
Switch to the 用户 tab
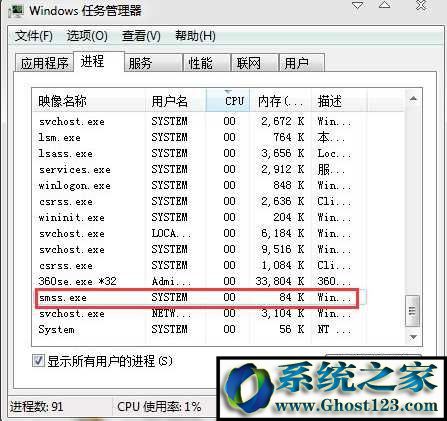tap(301, 63)
